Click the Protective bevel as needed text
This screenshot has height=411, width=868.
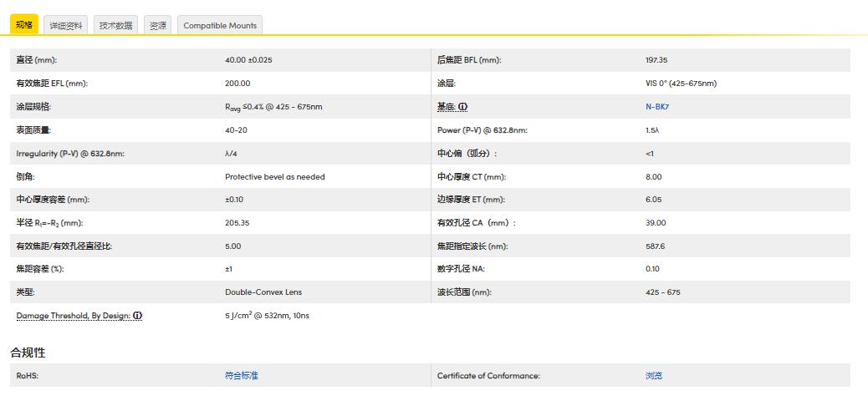click(x=274, y=177)
